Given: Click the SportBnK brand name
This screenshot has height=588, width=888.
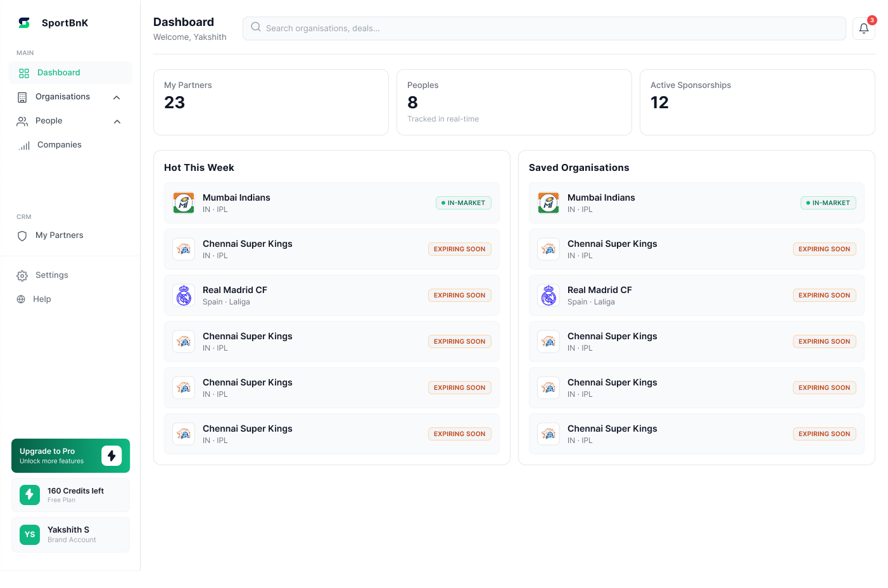Looking at the screenshot, I should point(65,23).
